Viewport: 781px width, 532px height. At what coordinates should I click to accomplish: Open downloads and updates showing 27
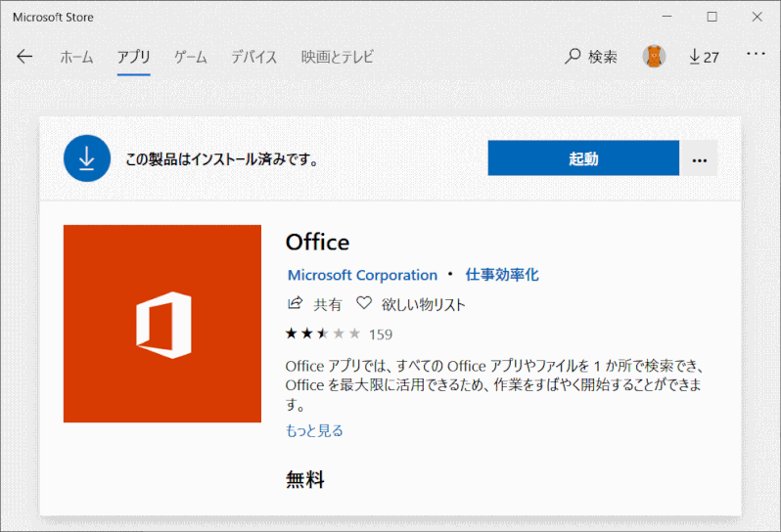coord(704,57)
